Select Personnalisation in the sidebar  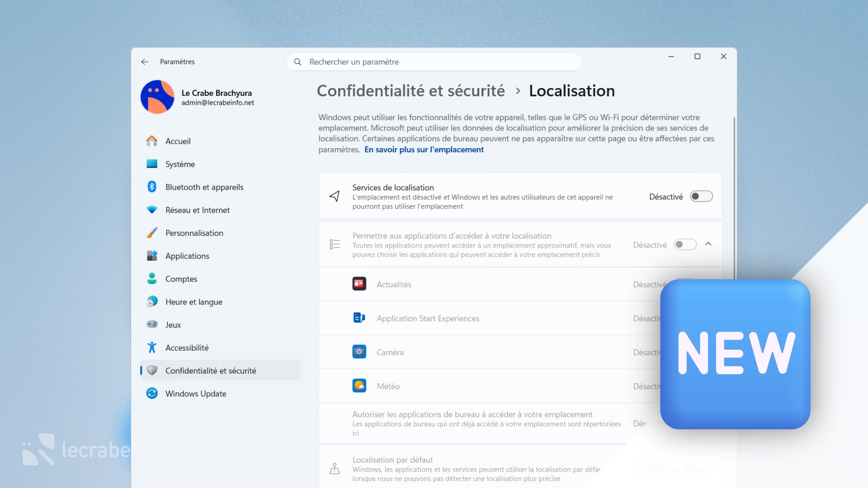pos(220,233)
